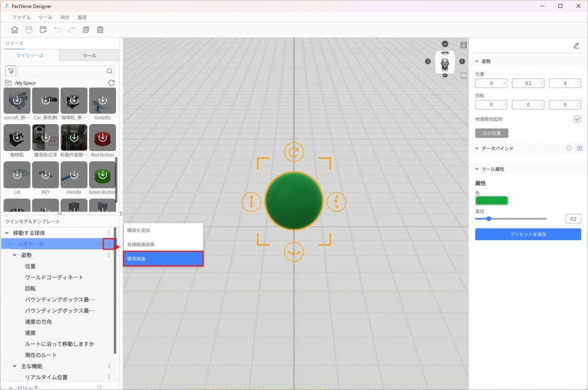Select 衝突検査 in the context menu
588x390 pixels.
click(164, 259)
